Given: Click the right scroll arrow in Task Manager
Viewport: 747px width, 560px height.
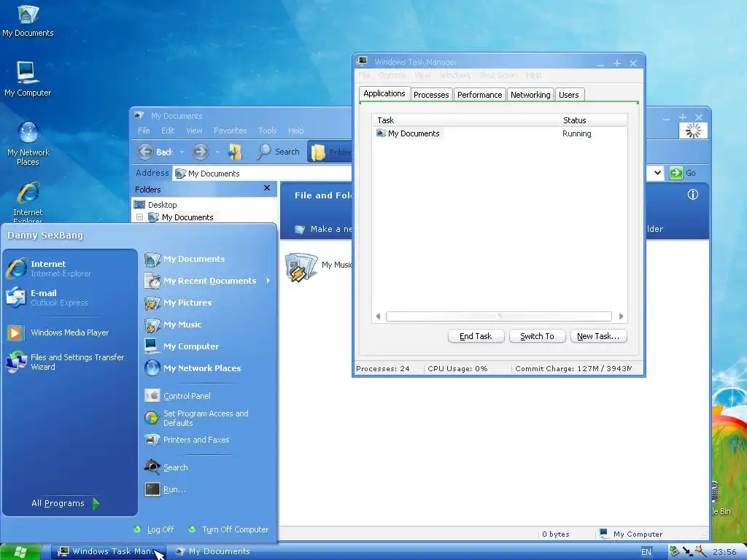Looking at the screenshot, I should (x=621, y=316).
